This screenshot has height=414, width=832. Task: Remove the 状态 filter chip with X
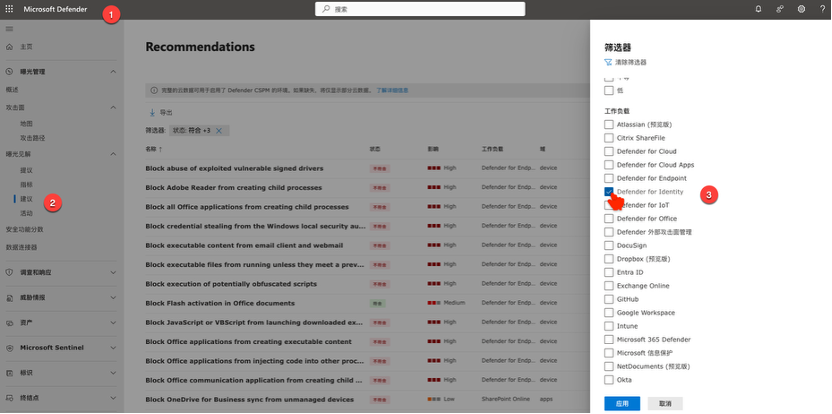[x=219, y=131]
